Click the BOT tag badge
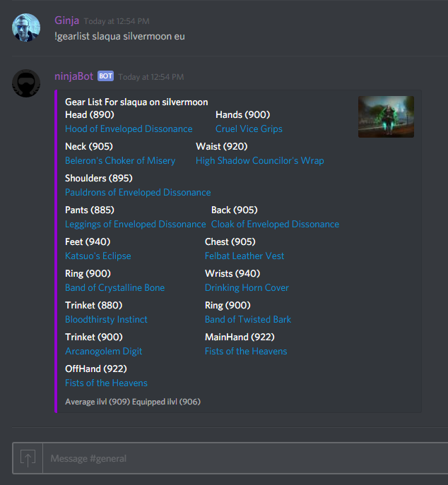 coord(105,76)
